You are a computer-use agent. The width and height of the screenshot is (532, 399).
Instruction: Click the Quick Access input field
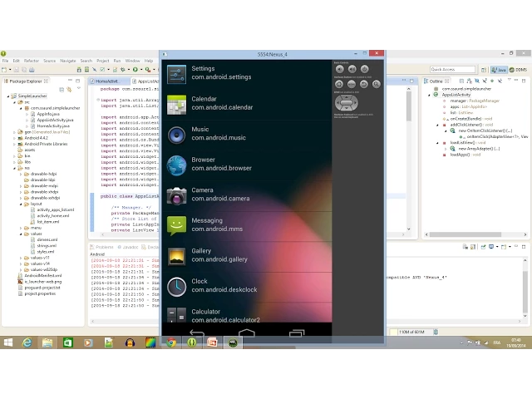coord(452,69)
